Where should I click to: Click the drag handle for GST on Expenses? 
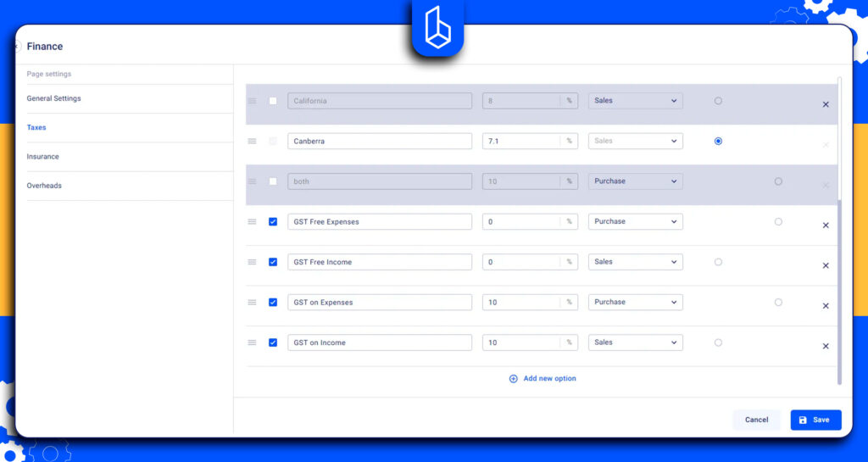[x=252, y=303]
